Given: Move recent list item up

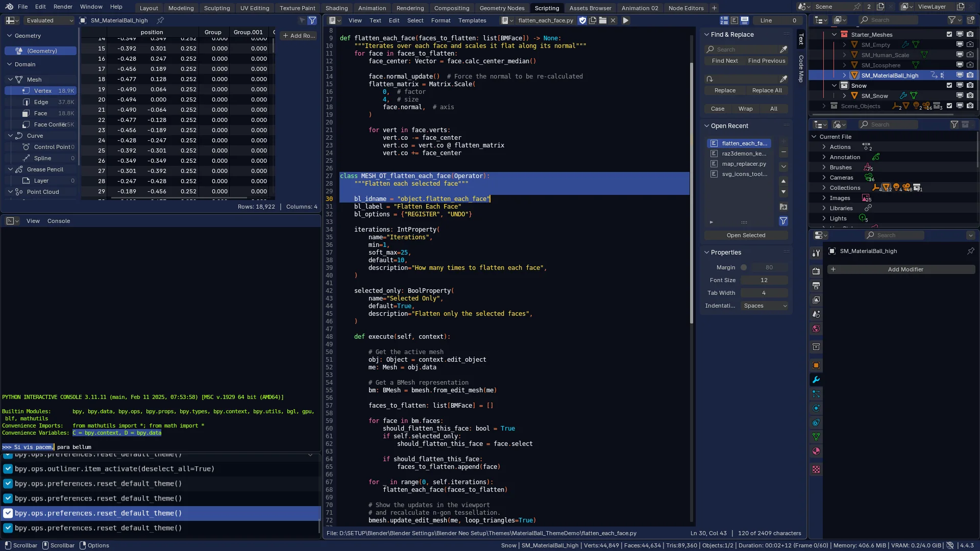Looking at the screenshot, I should click(x=783, y=181).
